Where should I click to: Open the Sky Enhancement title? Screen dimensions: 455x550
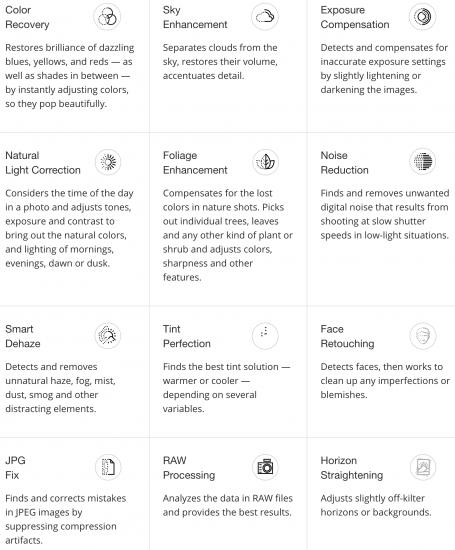tap(195, 17)
